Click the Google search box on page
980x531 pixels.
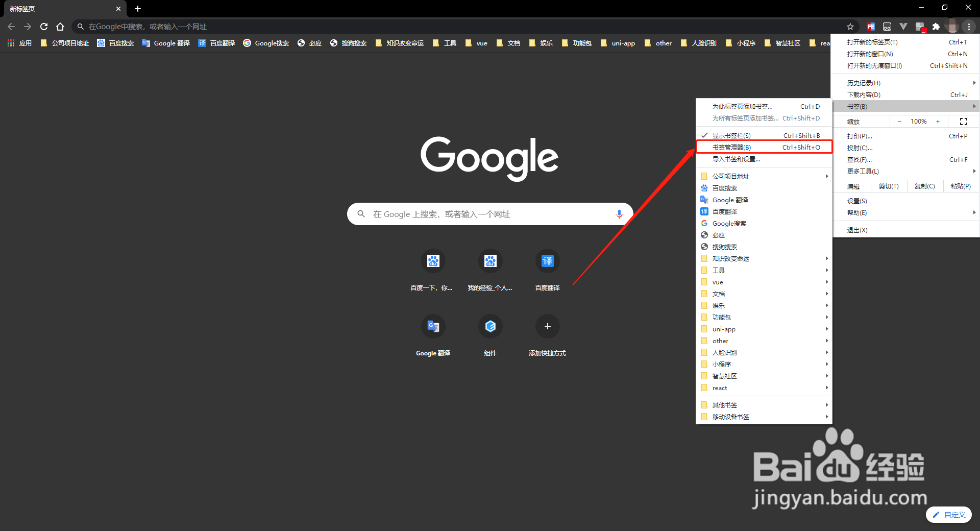point(490,214)
